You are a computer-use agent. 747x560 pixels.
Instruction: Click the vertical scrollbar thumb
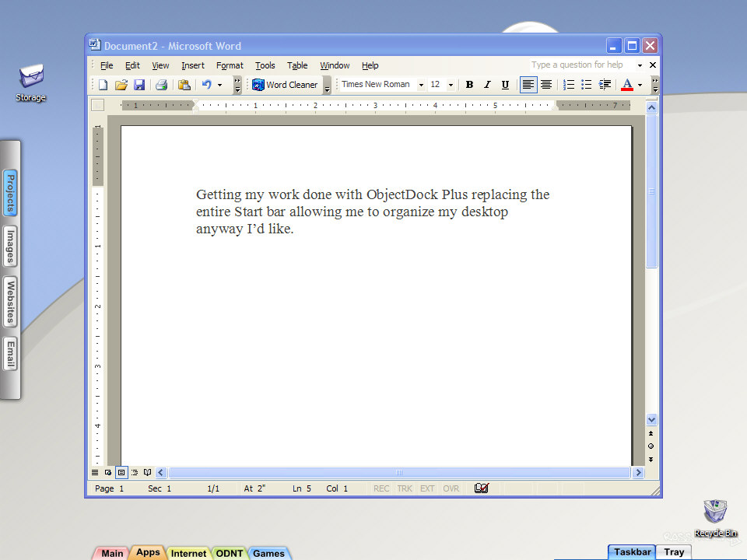coord(651,191)
